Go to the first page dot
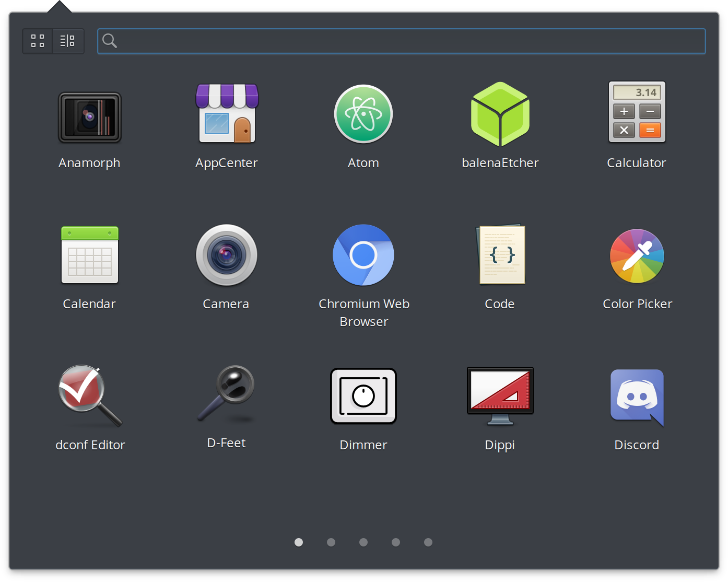The width and height of the screenshot is (728, 582). 299,542
